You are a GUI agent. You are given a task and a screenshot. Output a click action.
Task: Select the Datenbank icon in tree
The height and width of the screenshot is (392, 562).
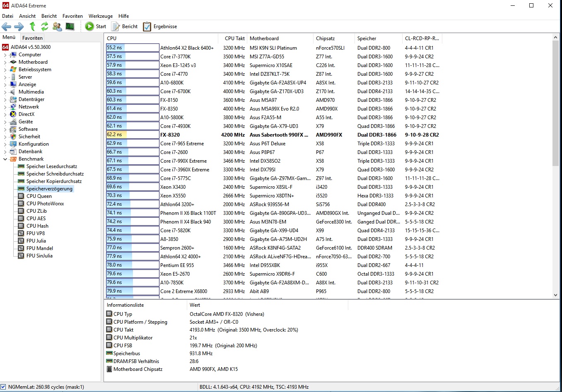coord(13,152)
